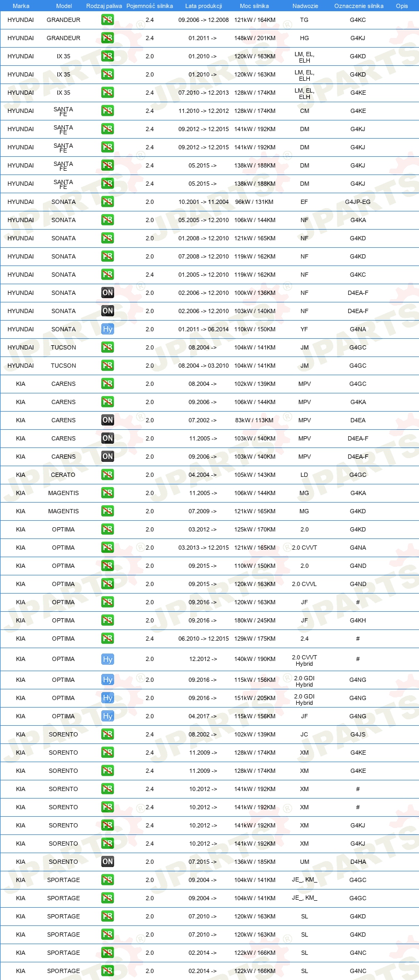Viewport: 419px width, 980px height.
Task: Select hybrid Hy icon of Optima 151kW/205KM
Action: click(x=108, y=698)
